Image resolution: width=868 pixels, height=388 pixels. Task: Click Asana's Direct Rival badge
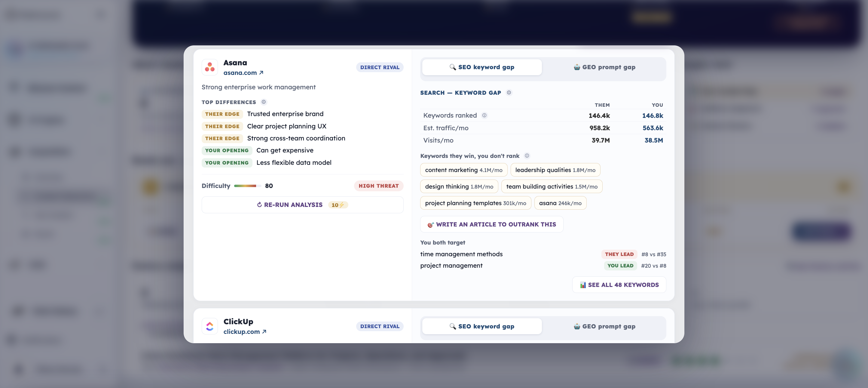[380, 67]
